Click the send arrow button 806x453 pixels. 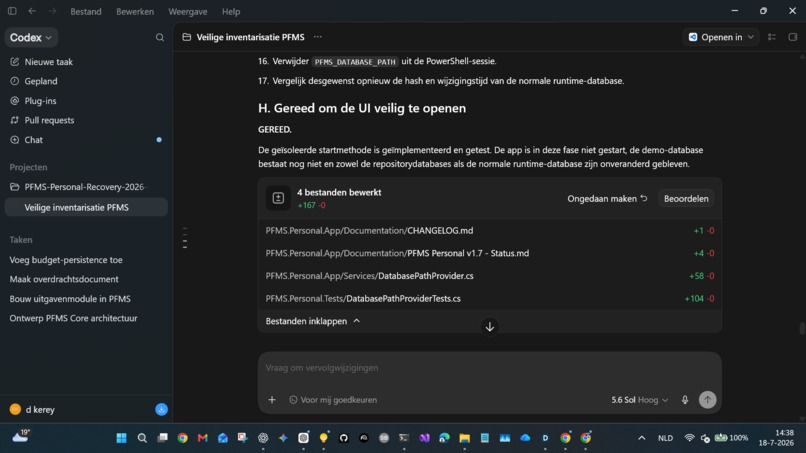[x=707, y=400]
